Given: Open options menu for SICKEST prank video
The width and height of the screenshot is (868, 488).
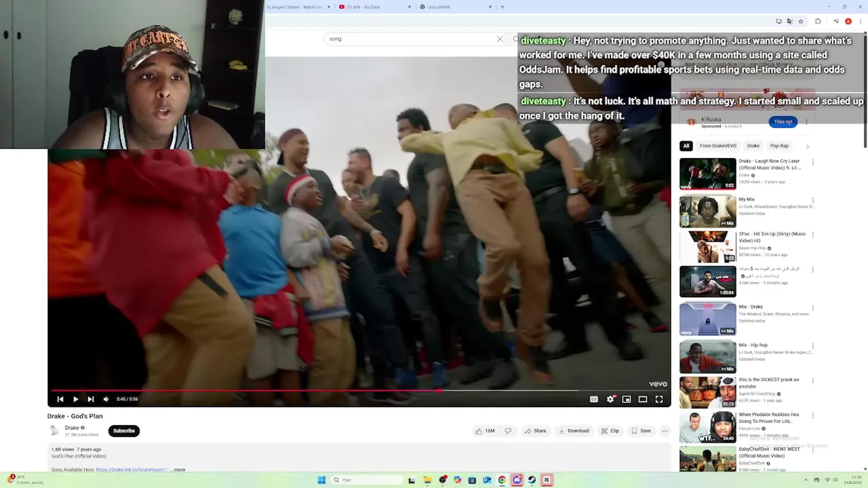Looking at the screenshot, I should coord(812,381).
